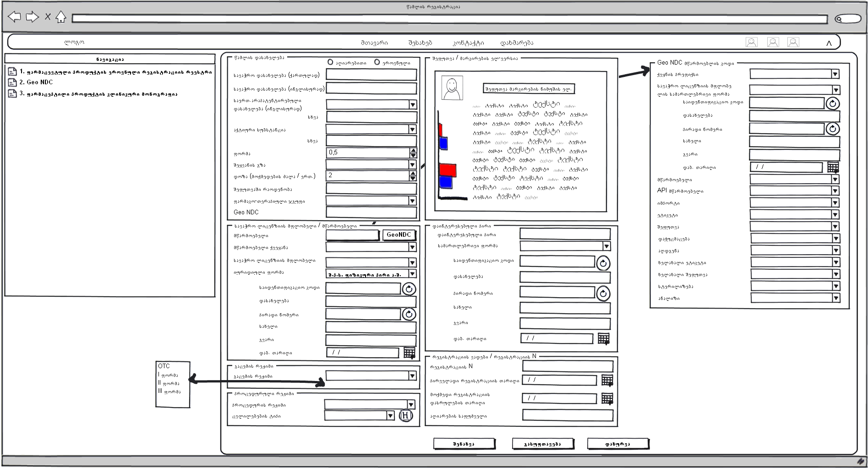Collapse header using the caret-up icon
868x468 pixels.
click(x=829, y=43)
